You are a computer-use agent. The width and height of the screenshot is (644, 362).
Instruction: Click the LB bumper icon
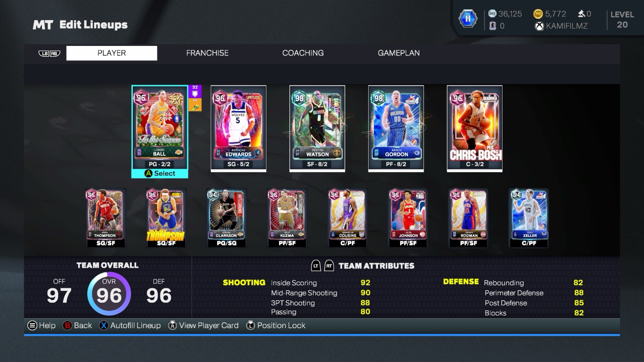click(44, 53)
